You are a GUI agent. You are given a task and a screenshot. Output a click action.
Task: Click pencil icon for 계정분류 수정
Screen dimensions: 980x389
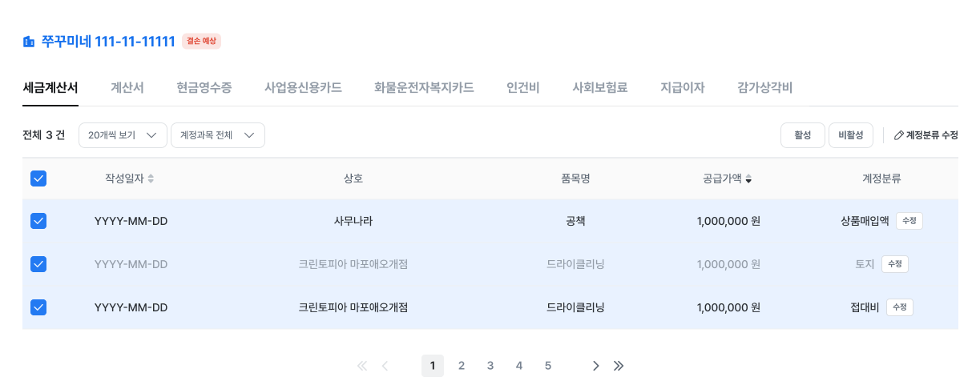tap(898, 135)
